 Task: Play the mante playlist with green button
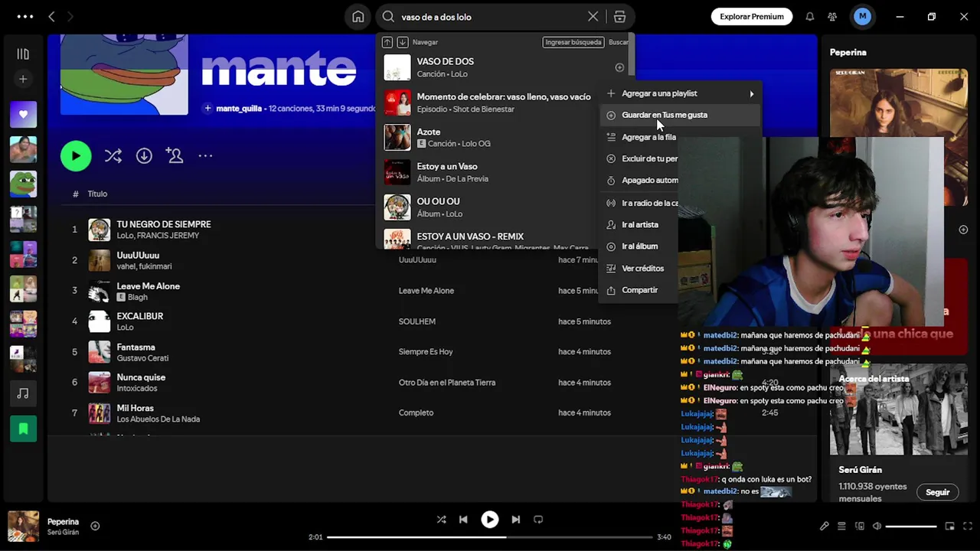point(76,156)
